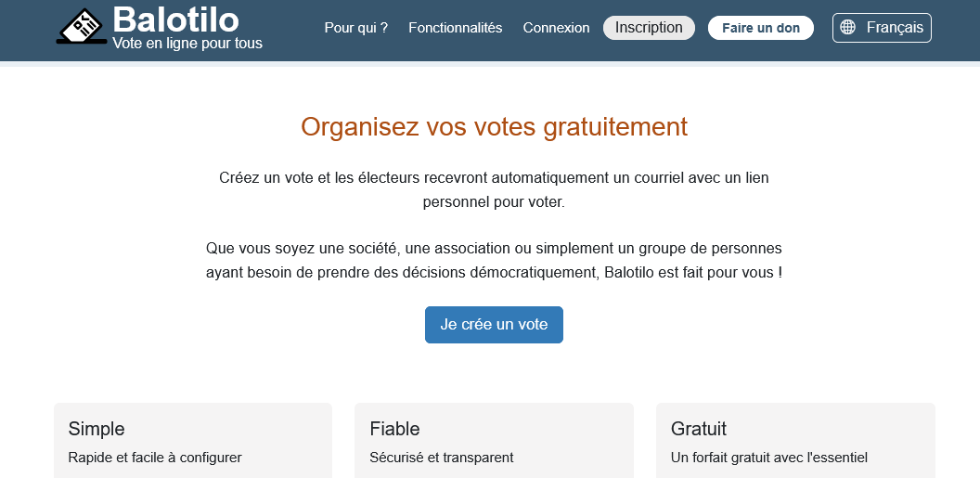Select the Simple card heading
Image resolution: width=980 pixels, height=478 pixels.
click(x=97, y=429)
